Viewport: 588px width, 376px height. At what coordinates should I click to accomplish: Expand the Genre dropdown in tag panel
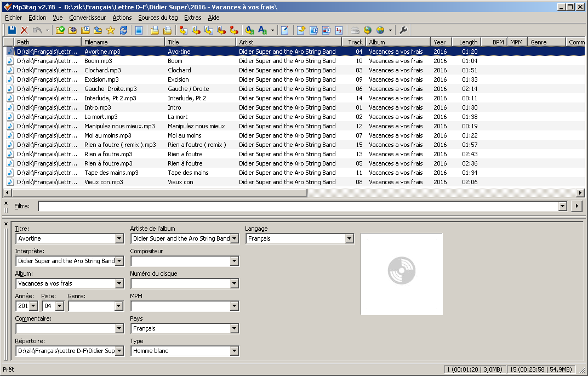119,306
